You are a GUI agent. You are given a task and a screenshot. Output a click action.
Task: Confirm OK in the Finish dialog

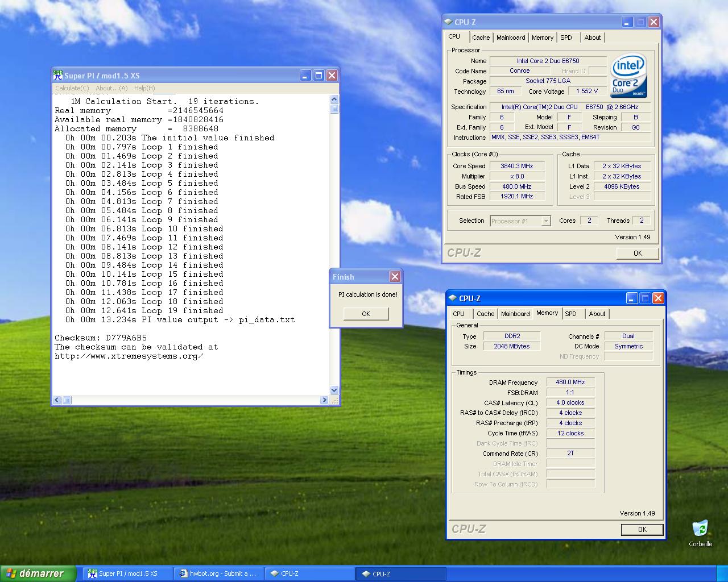(366, 314)
